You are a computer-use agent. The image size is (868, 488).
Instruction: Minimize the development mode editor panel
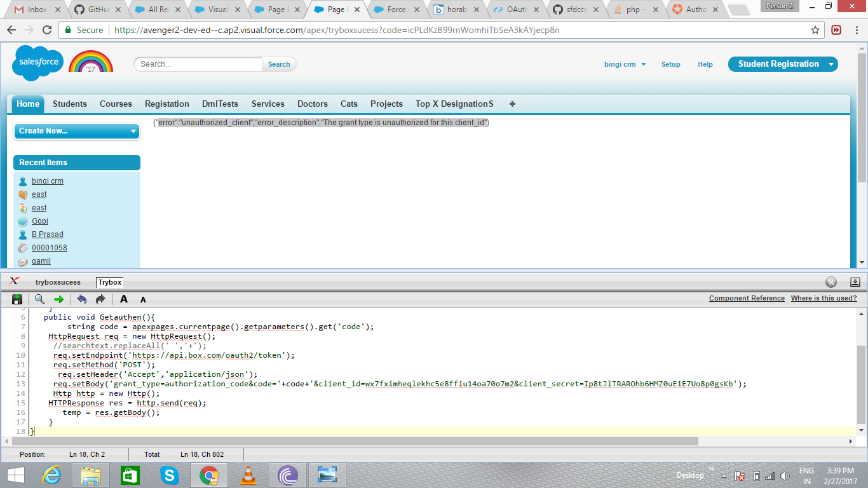pos(855,282)
